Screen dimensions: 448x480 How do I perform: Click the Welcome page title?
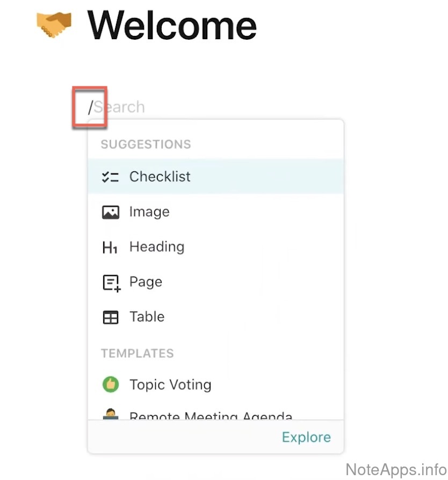(172, 25)
